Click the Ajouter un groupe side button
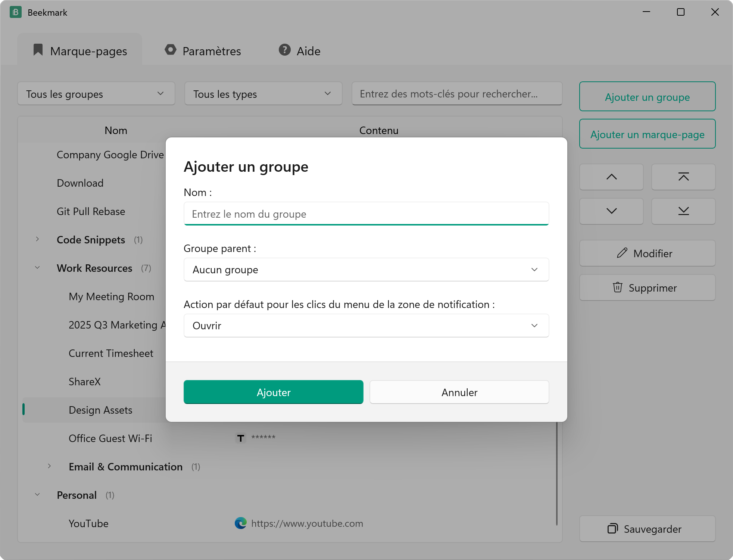The height and width of the screenshot is (560, 733). (x=648, y=97)
